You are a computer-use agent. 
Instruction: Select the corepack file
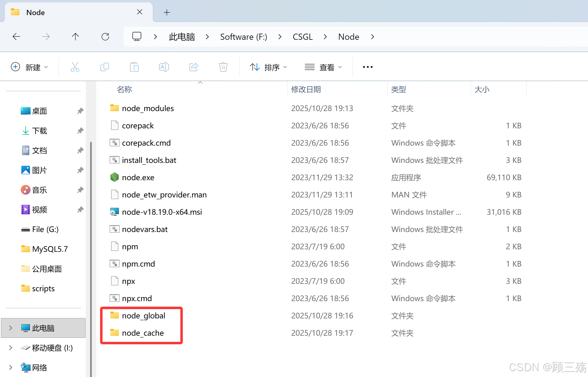138,126
